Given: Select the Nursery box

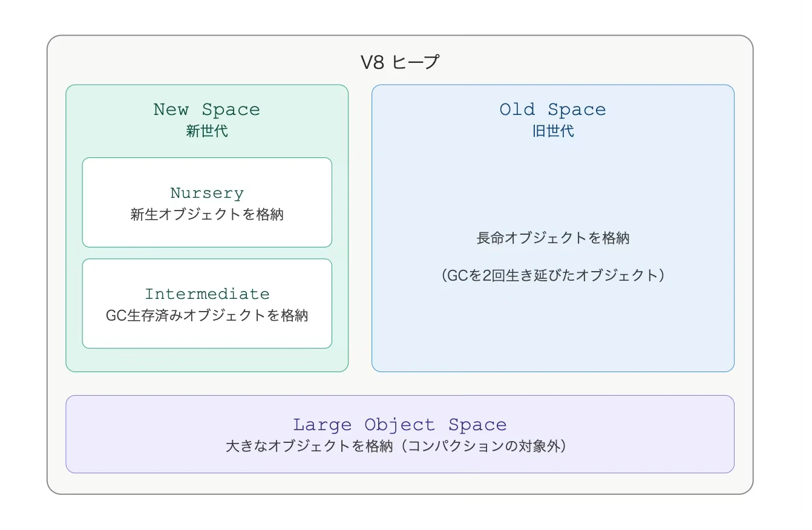Looking at the screenshot, I should point(207,202).
